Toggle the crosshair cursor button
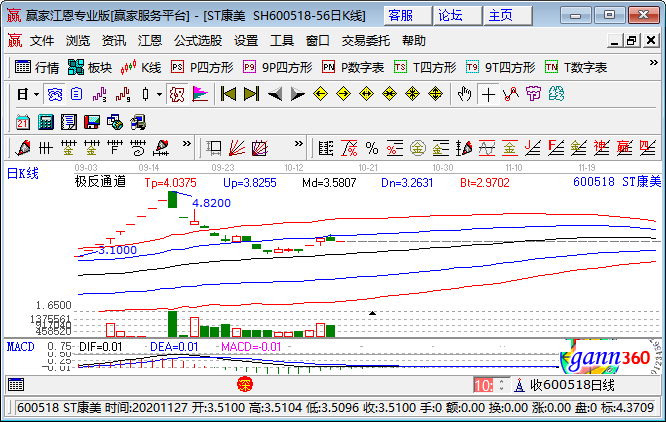 (488, 94)
